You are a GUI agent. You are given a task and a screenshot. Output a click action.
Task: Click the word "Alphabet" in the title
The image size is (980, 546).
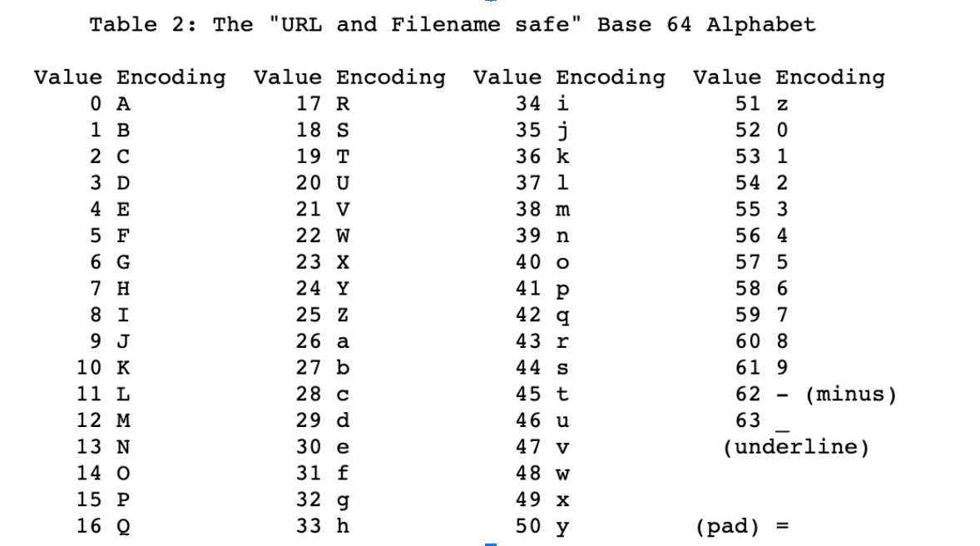click(x=760, y=24)
